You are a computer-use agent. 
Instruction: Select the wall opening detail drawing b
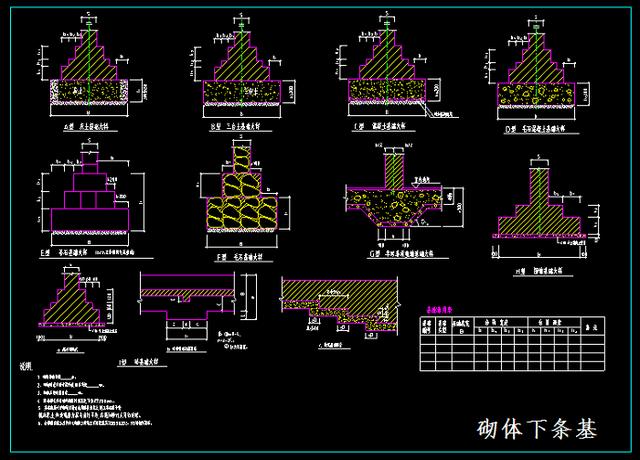click(199, 307)
